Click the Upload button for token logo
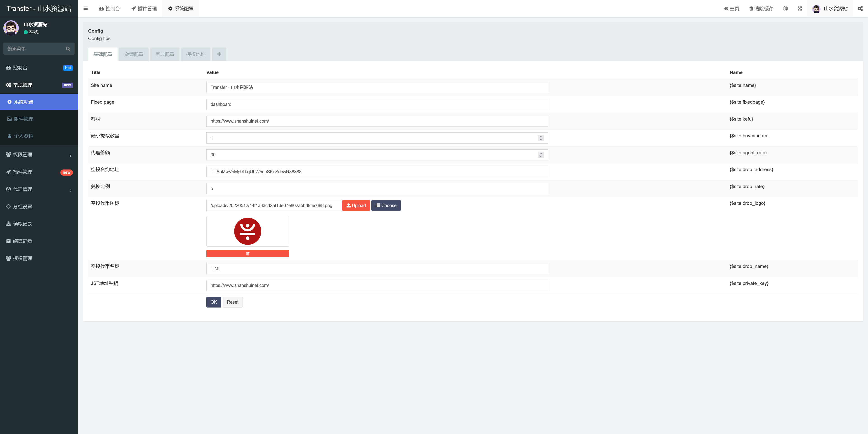This screenshot has height=434, width=868. [x=356, y=205]
